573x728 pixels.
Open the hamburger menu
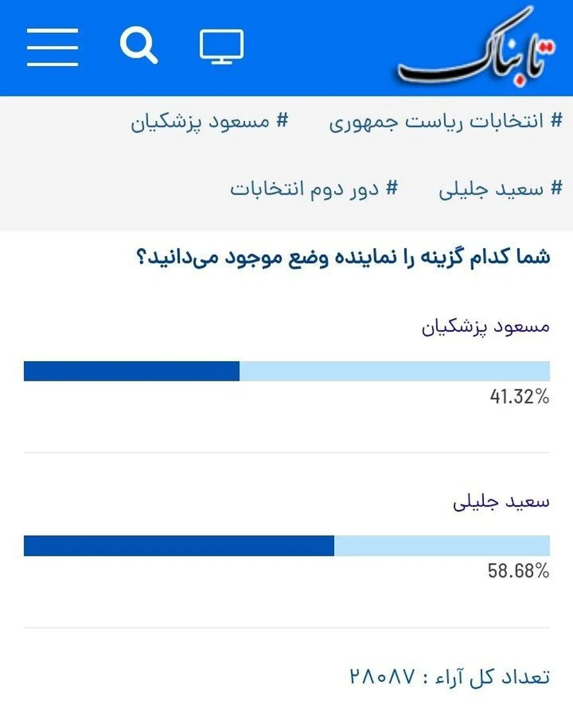point(53,47)
